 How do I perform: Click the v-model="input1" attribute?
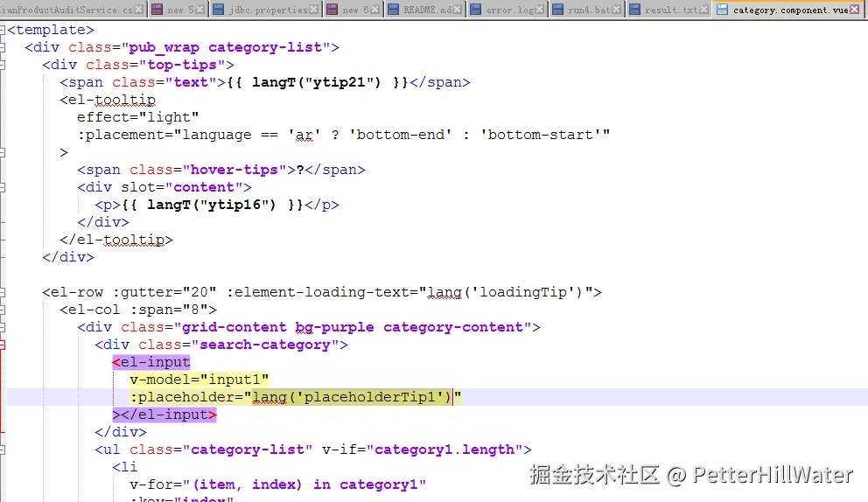pyautogui.click(x=199, y=380)
